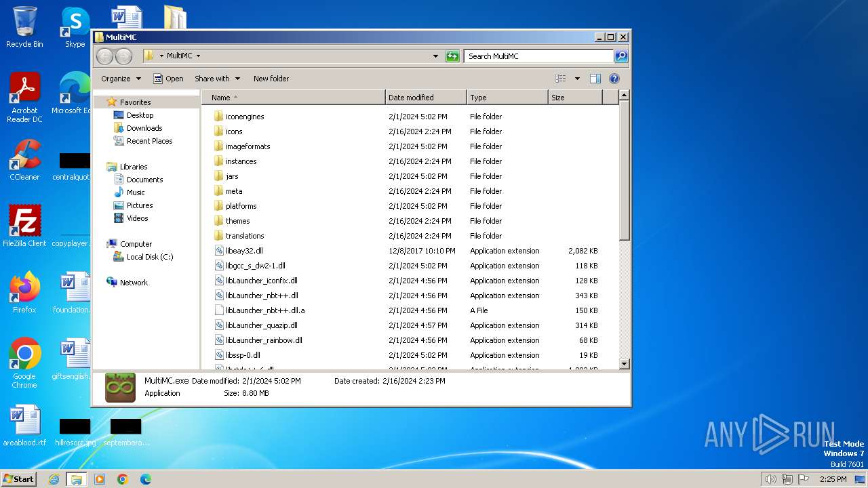Click the volume tray icon
This screenshot has height=488, width=868.
pos(770,479)
